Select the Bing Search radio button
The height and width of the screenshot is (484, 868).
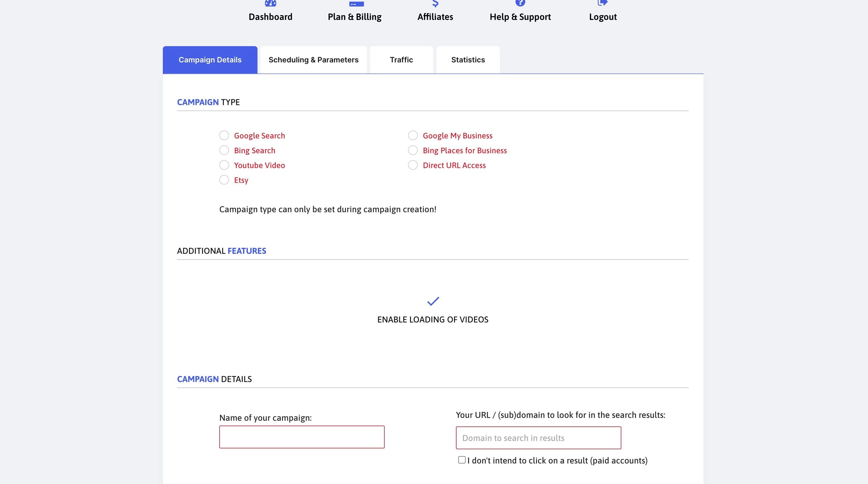coord(224,150)
